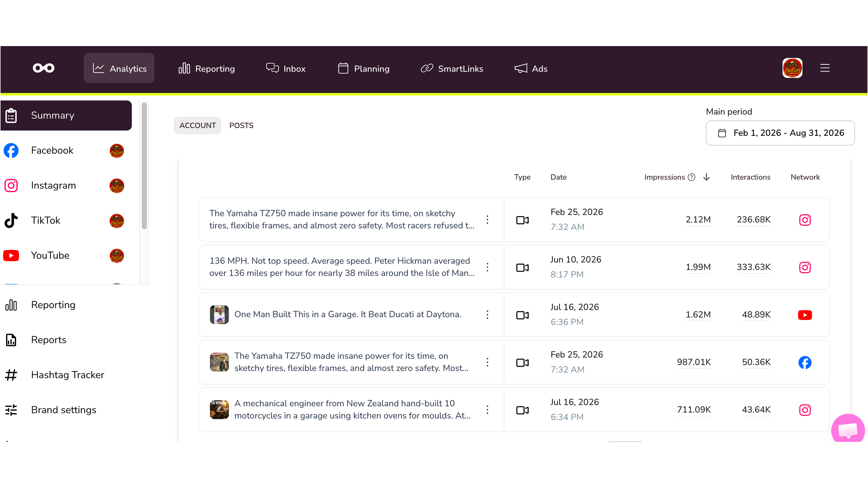The width and height of the screenshot is (868, 488).
Task: Open Facebook analytics in the sidebar
Action: click(x=64, y=150)
